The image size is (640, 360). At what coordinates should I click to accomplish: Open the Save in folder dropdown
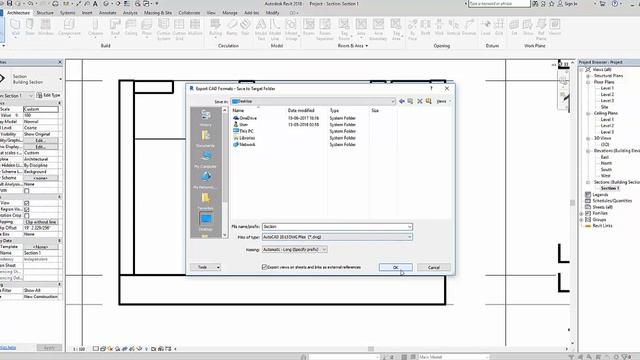coord(393,101)
